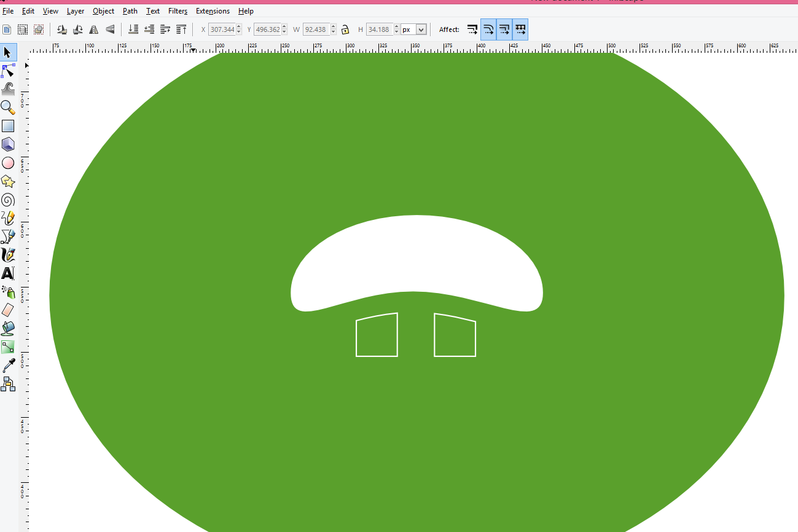Raise selection one step
The width and height of the screenshot is (798, 532).
tap(165, 29)
